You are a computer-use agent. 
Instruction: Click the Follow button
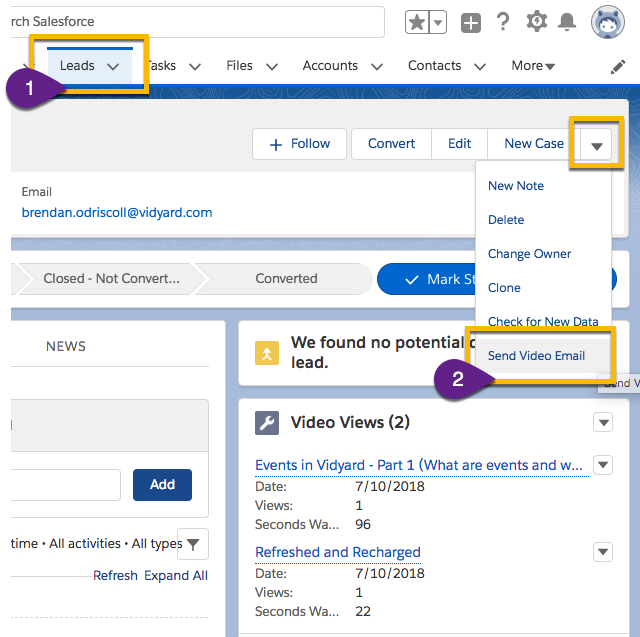pos(299,144)
